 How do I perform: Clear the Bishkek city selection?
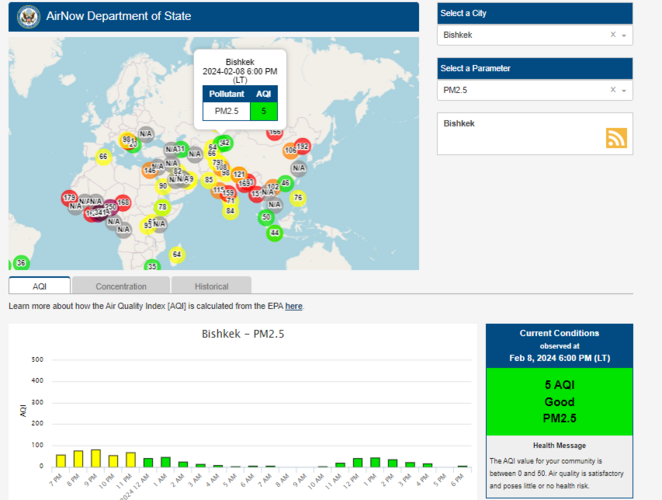tap(613, 35)
